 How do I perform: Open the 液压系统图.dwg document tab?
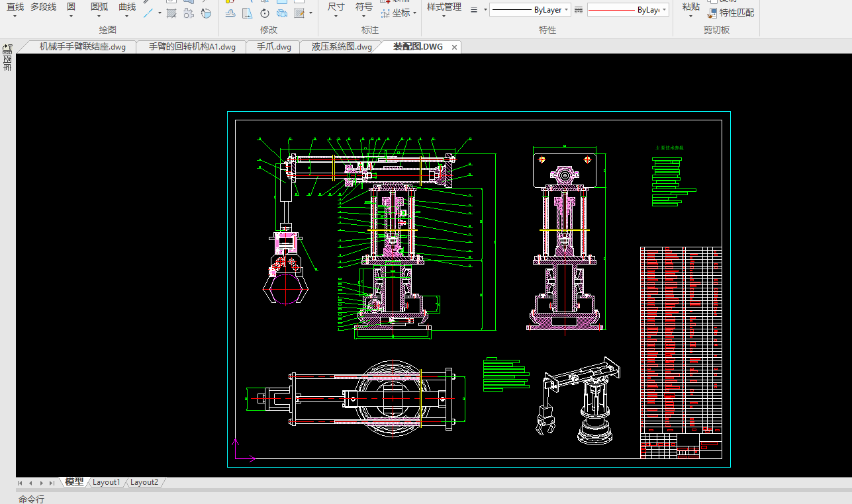point(342,47)
